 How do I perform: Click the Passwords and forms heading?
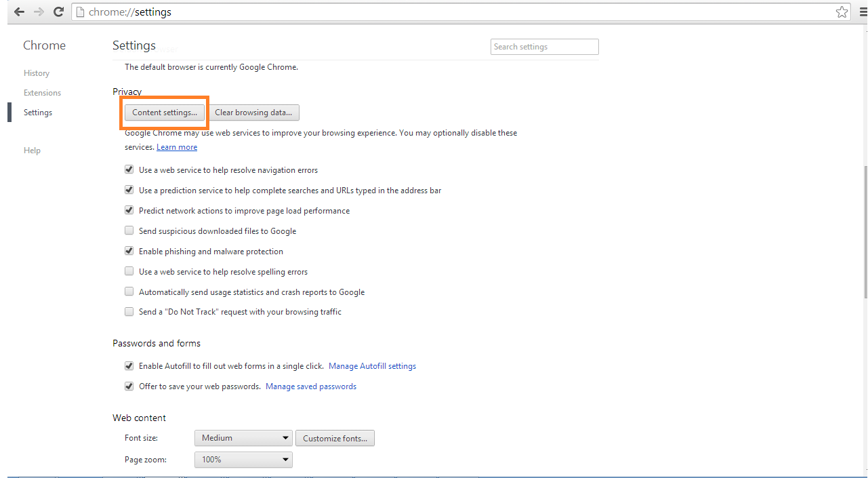click(157, 343)
